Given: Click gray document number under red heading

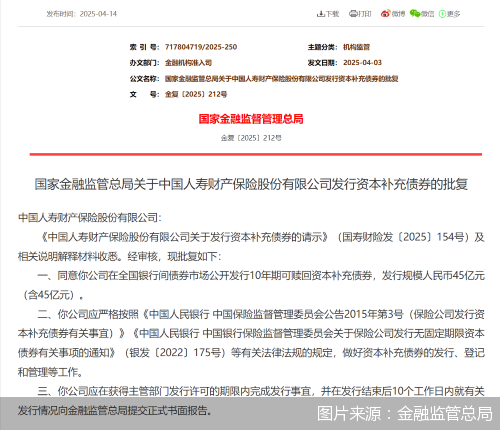Looking at the screenshot, I should pyautogui.click(x=251, y=138).
